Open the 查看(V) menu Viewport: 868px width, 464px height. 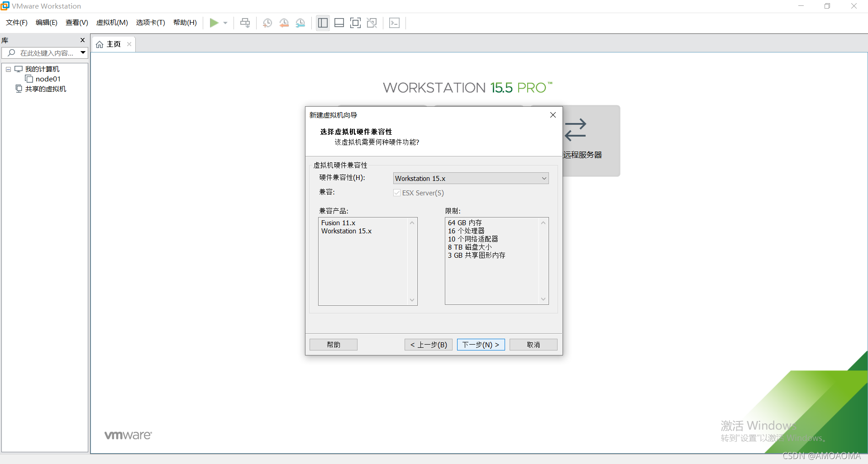click(x=77, y=23)
